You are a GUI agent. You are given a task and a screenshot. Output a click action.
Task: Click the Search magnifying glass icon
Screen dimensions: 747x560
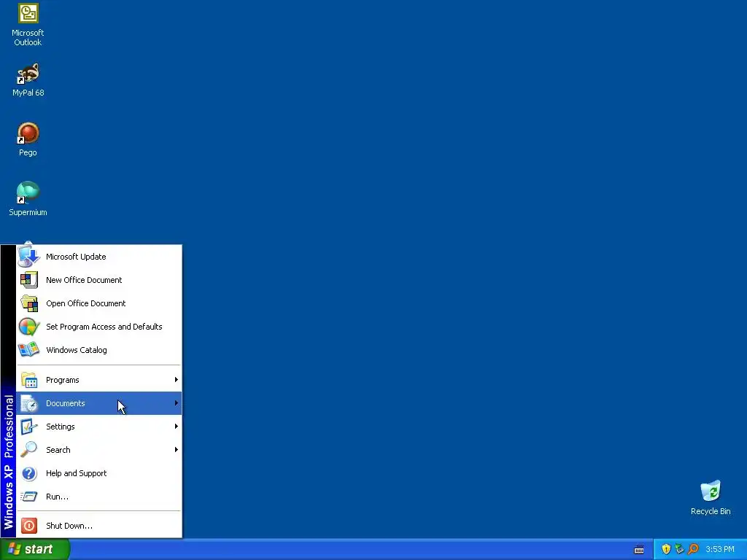click(29, 449)
